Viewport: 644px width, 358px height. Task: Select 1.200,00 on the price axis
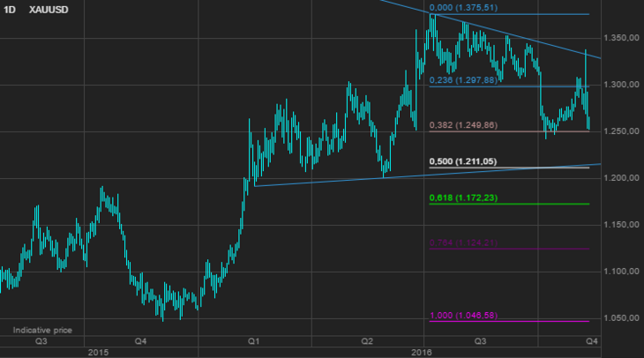click(x=621, y=178)
